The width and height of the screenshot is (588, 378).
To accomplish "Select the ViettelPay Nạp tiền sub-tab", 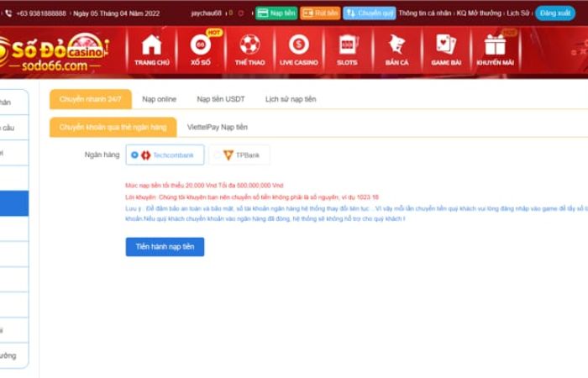I will (x=217, y=127).
